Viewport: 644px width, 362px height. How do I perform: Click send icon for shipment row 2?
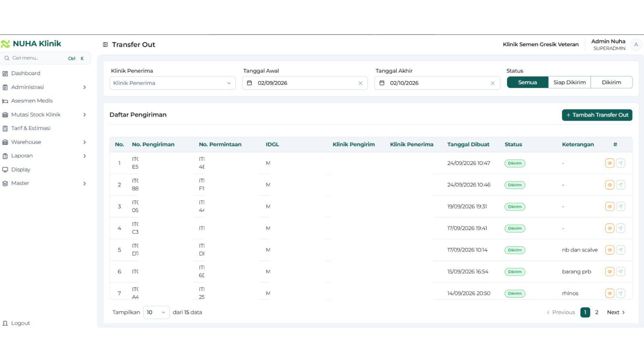pyautogui.click(x=621, y=185)
